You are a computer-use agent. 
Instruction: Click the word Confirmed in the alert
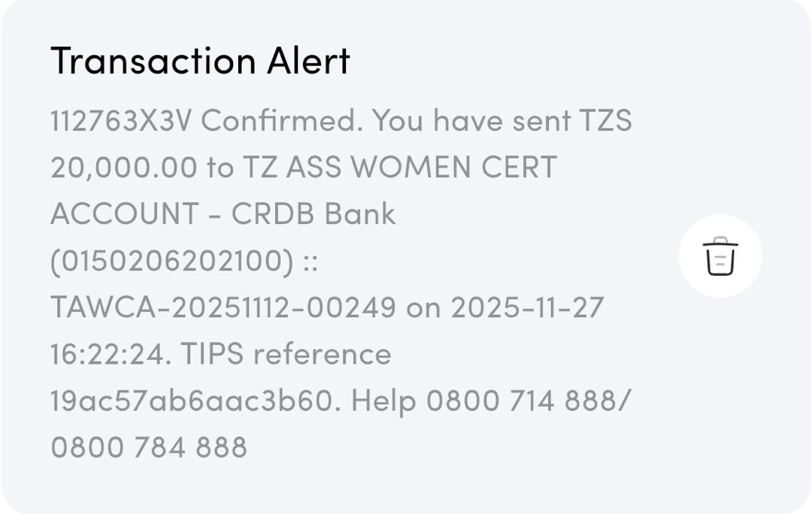tap(281, 121)
